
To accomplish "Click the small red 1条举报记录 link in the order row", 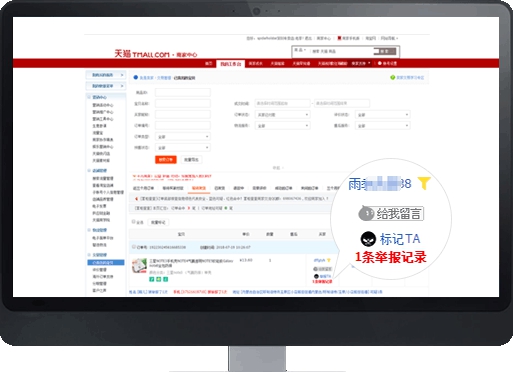I will tap(322, 282).
